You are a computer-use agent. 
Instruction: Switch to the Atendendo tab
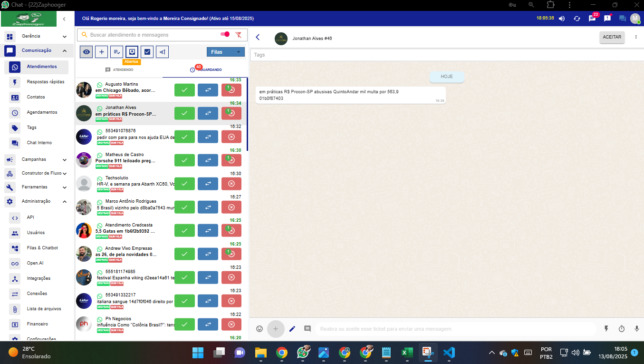pos(119,69)
